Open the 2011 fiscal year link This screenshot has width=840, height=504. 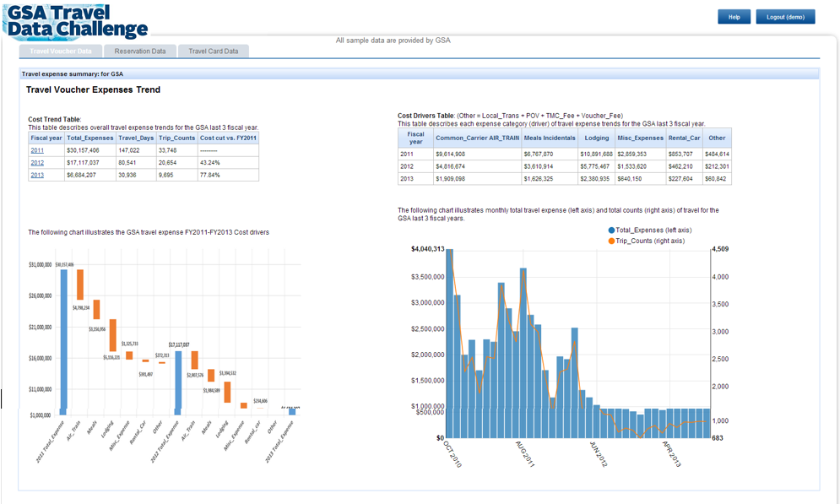coord(37,150)
